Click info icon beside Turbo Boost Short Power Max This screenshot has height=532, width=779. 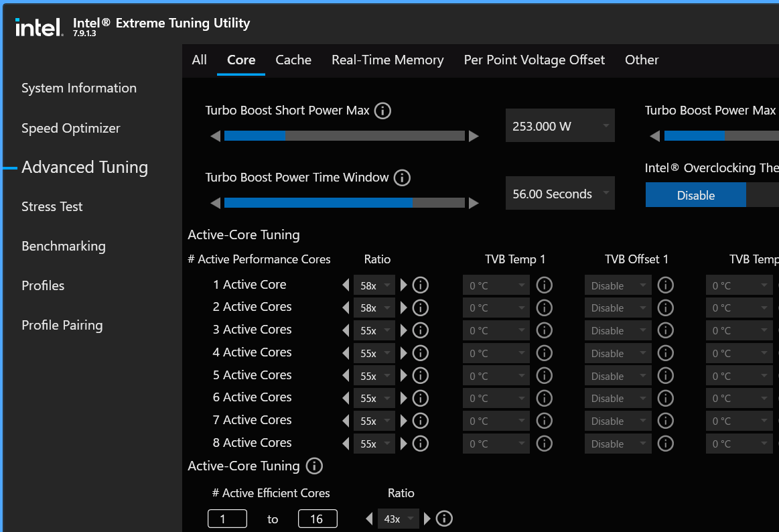click(382, 111)
